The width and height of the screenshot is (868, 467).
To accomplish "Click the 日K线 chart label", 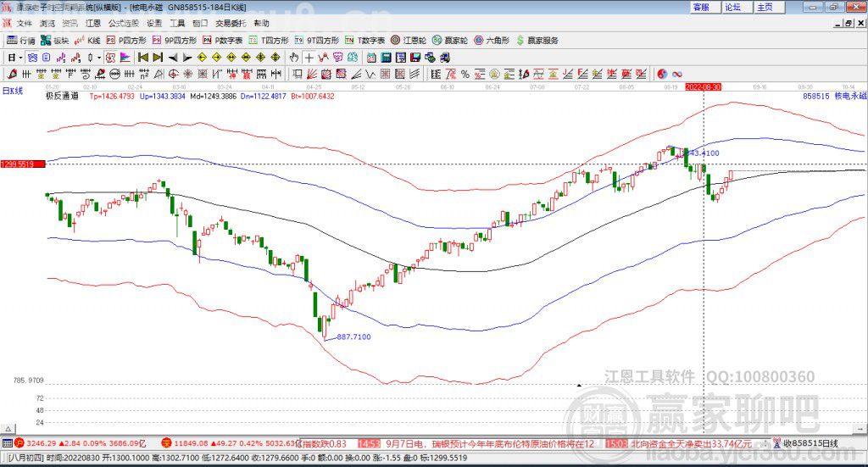I will [x=13, y=92].
